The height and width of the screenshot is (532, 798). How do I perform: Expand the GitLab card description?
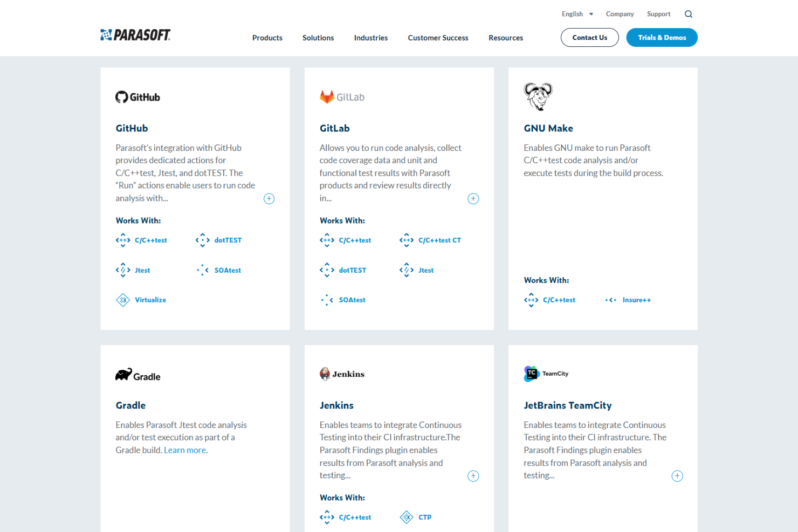(473, 198)
